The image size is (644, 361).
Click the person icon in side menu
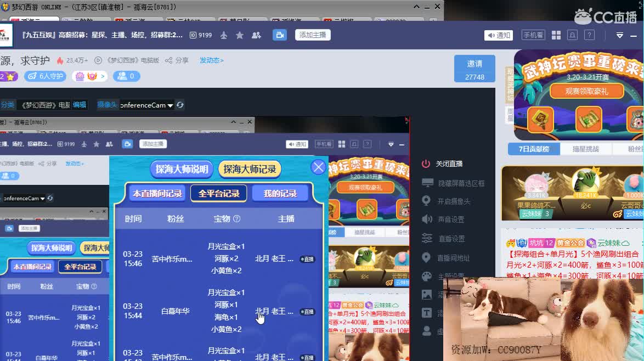427,331
